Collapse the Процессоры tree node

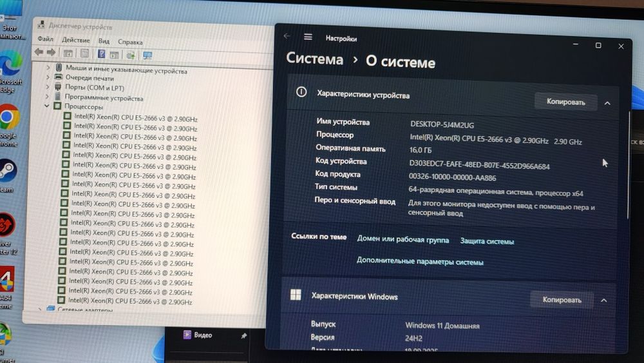[46, 106]
